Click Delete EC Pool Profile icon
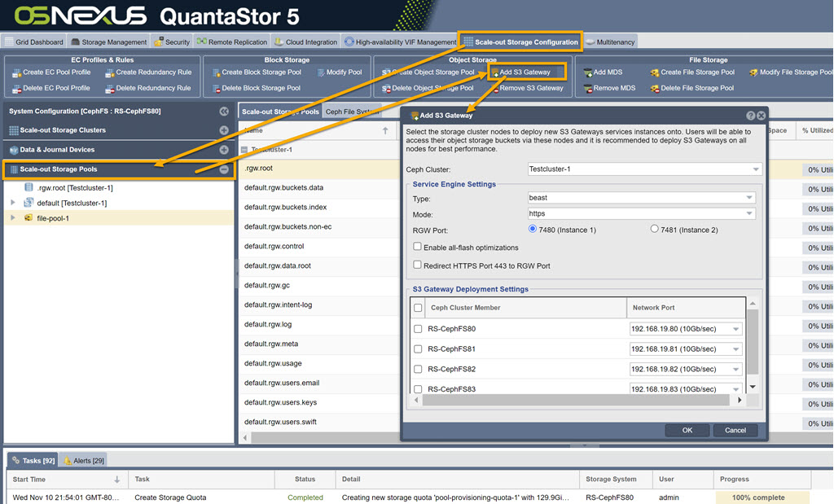The image size is (834, 504). [x=16, y=89]
